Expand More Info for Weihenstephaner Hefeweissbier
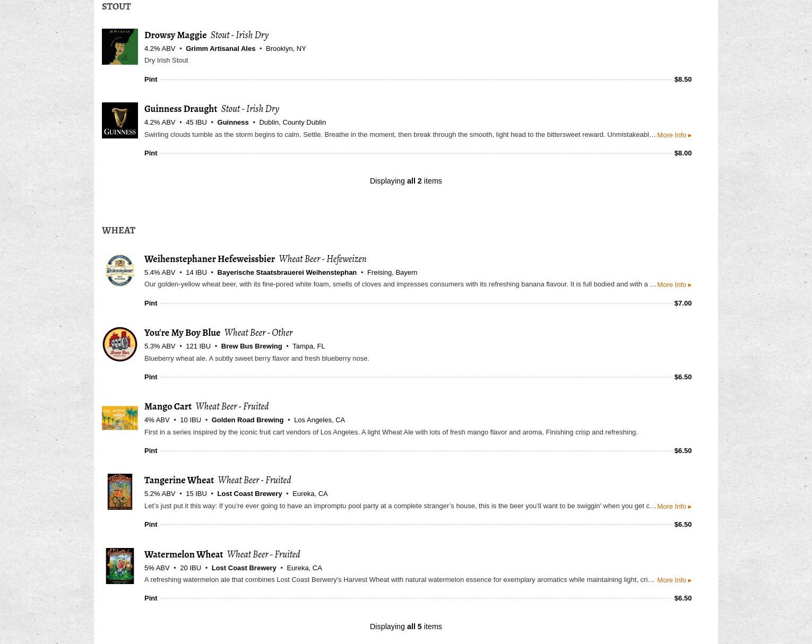 (674, 284)
